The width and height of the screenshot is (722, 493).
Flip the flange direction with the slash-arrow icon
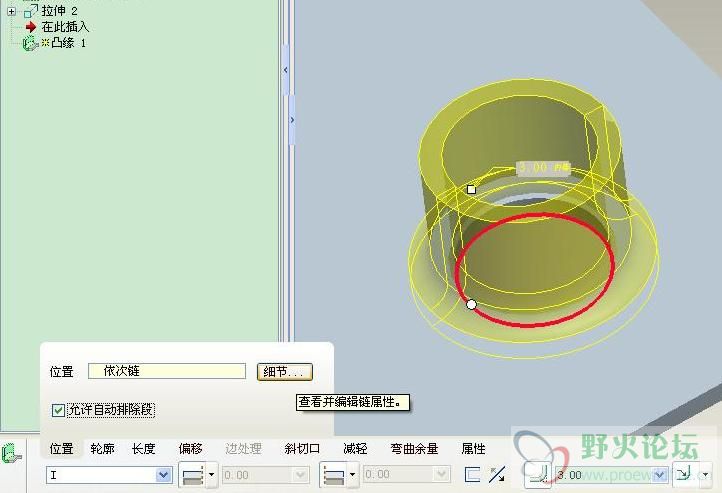tap(497, 475)
